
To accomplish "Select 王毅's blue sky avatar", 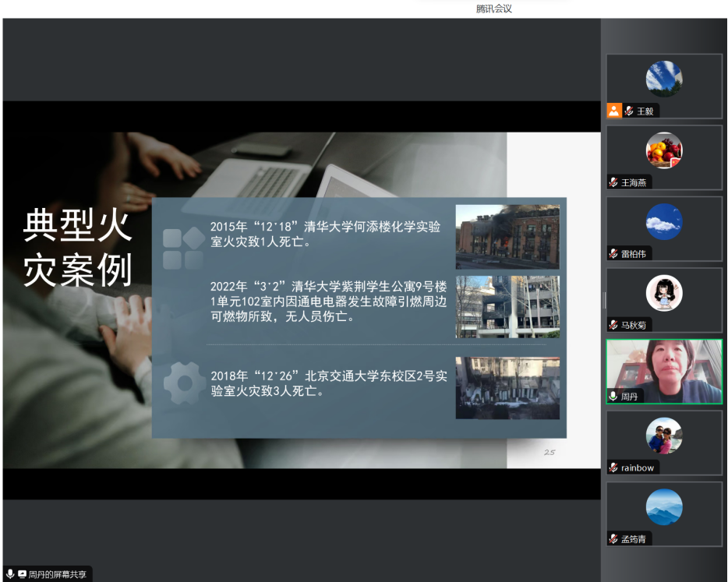I will (664, 79).
